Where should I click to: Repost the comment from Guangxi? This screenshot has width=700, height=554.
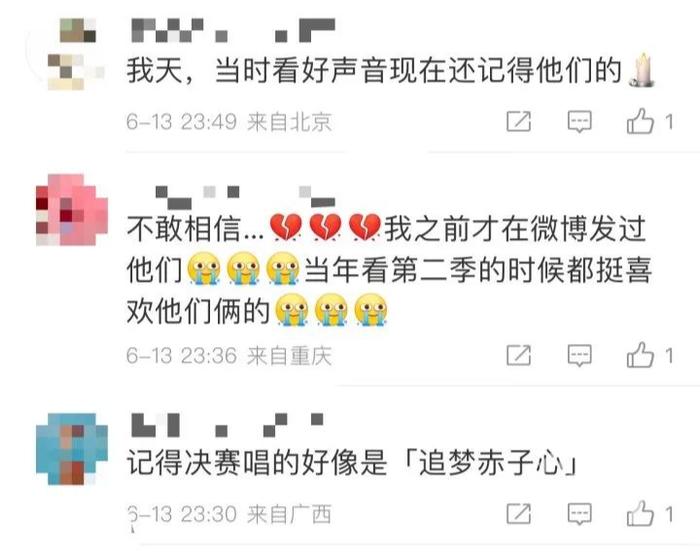point(519,513)
